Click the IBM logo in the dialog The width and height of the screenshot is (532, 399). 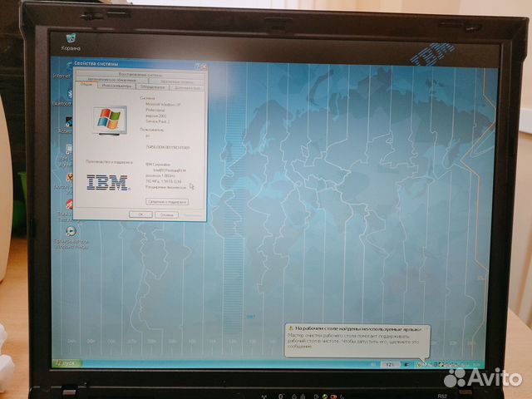pyautogui.click(x=108, y=183)
